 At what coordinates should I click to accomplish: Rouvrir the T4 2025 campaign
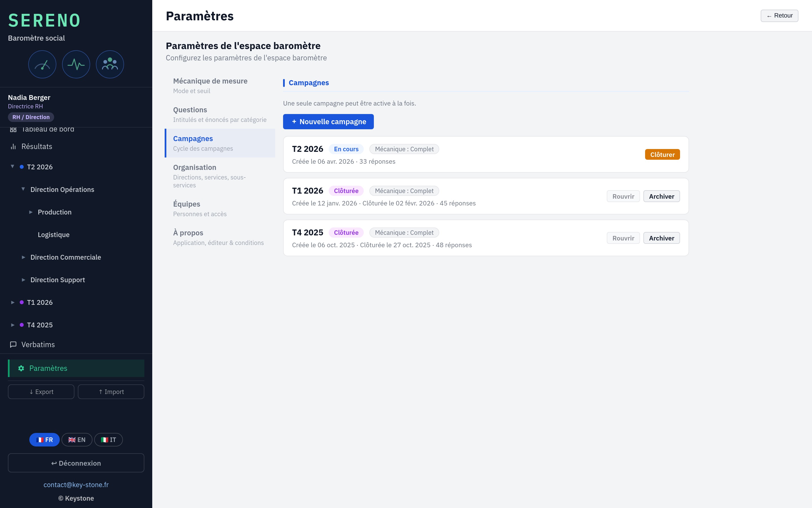click(x=623, y=238)
